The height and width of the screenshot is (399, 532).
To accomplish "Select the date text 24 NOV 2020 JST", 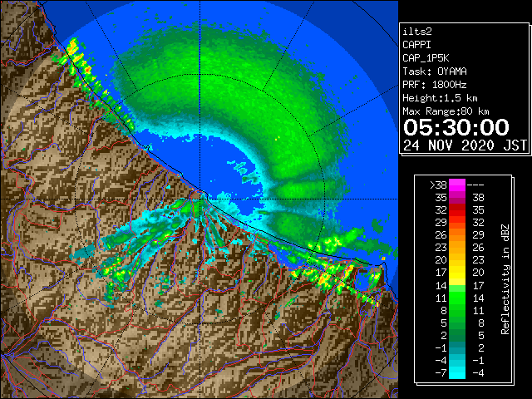I will (x=465, y=145).
